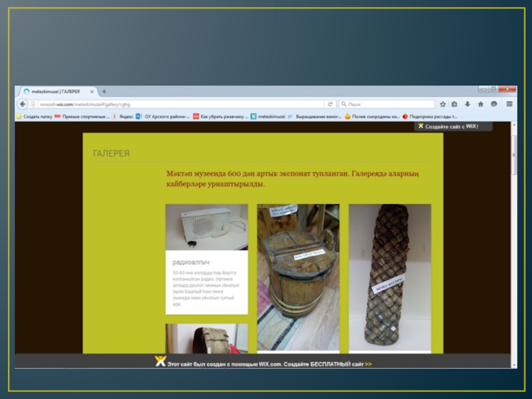Click 'Создайте сайт с WIX!' banner
This screenshot has height=399, width=532.
point(448,126)
